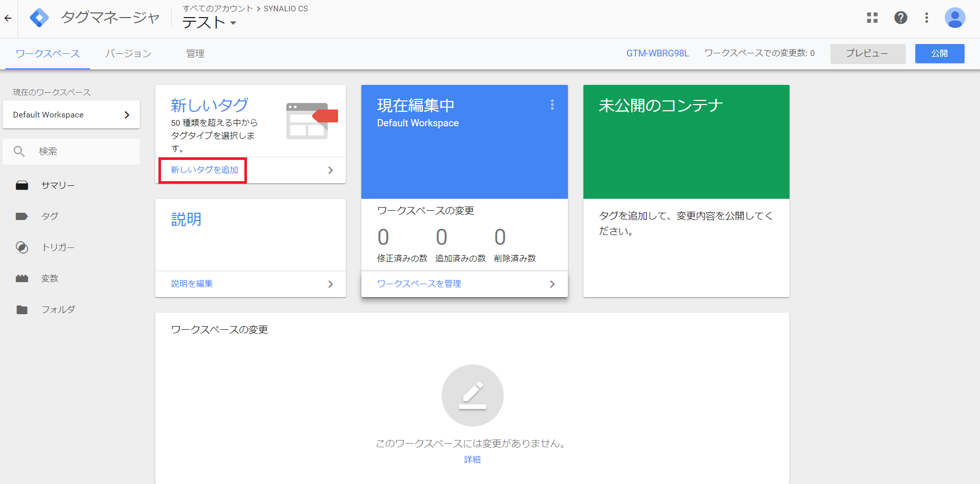Select サマリー in the sidebar
Image resolution: width=980 pixels, height=484 pixels.
click(58, 185)
